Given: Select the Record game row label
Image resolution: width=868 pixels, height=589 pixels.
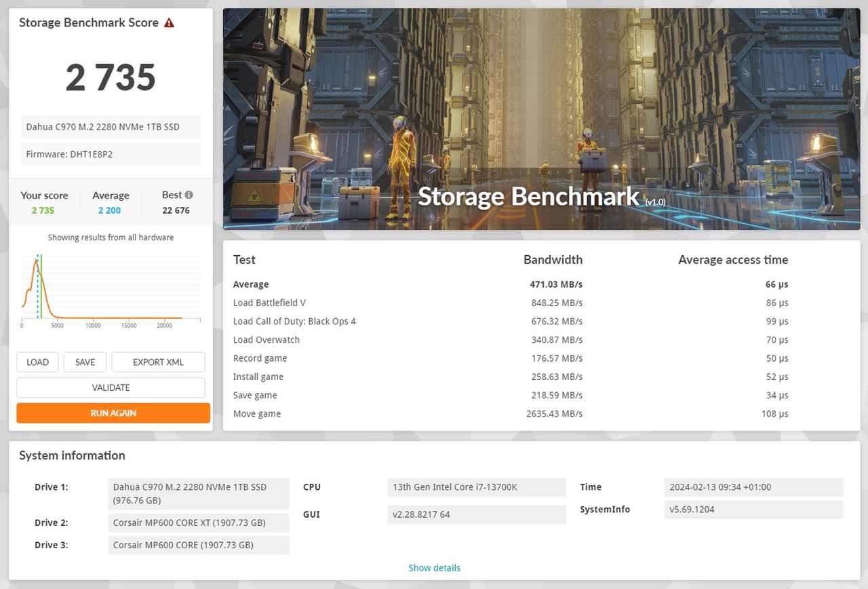Looking at the screenshot, I should (260, 358).
